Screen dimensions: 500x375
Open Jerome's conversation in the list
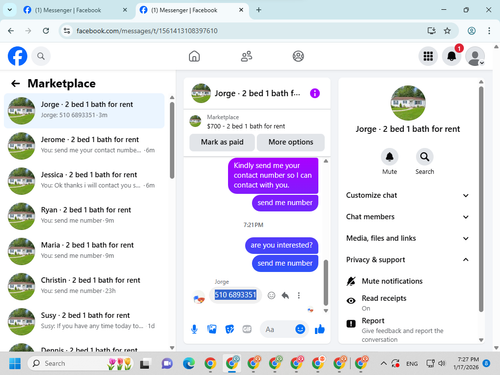(x=84, y=146)
